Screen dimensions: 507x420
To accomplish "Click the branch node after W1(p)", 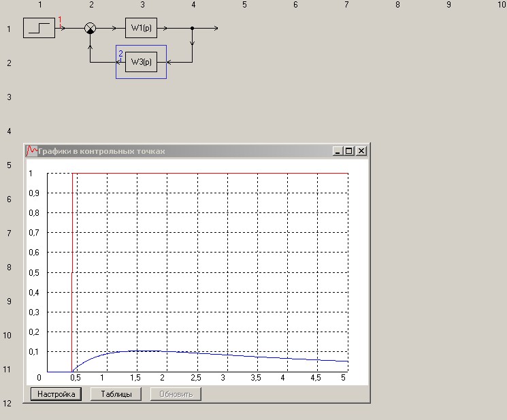I will point(193,29).
